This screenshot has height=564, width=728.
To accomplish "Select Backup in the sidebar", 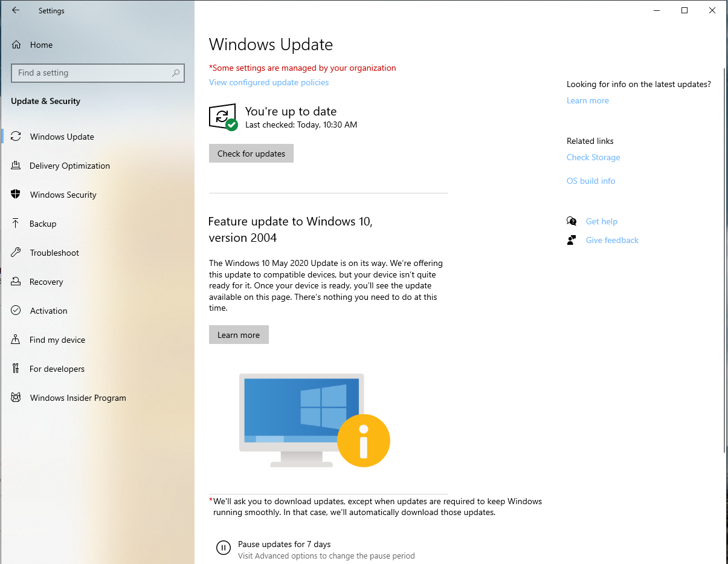I will (x=97, y=224).
